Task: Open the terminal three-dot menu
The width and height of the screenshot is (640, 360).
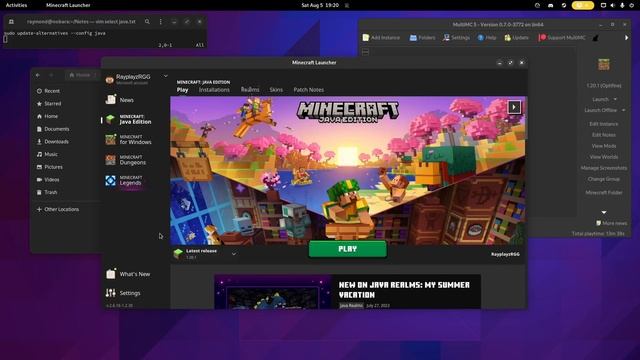Action: [160, 22]
